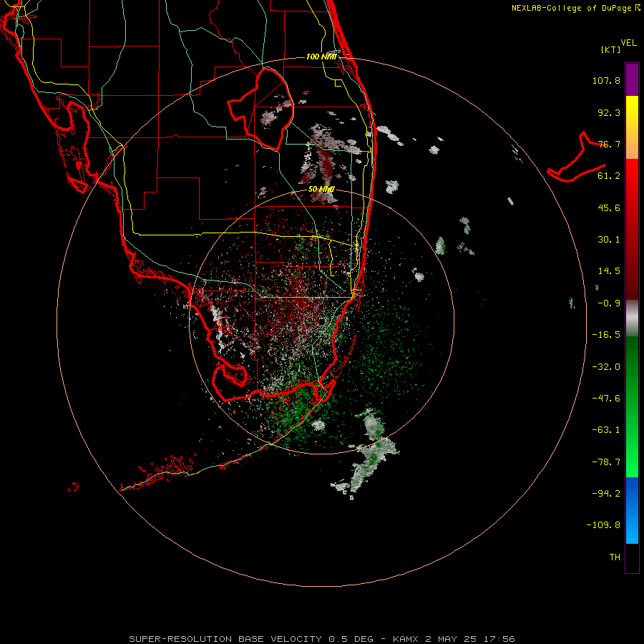Click the 30.1 velocity scale value
This screenshot has height=644, width=644.
click(x=609, y=240)
